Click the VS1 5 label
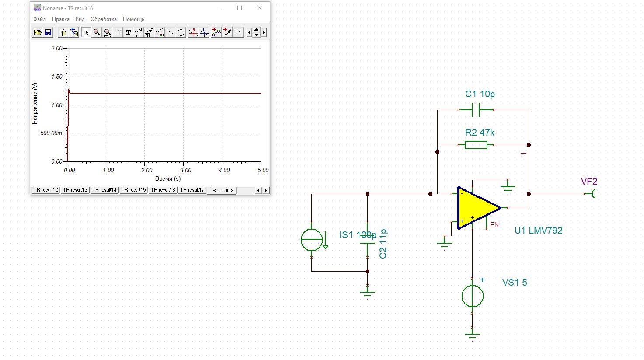Image resolution: width=644 pixels, height=360 pixels. (x=515, y=283)
